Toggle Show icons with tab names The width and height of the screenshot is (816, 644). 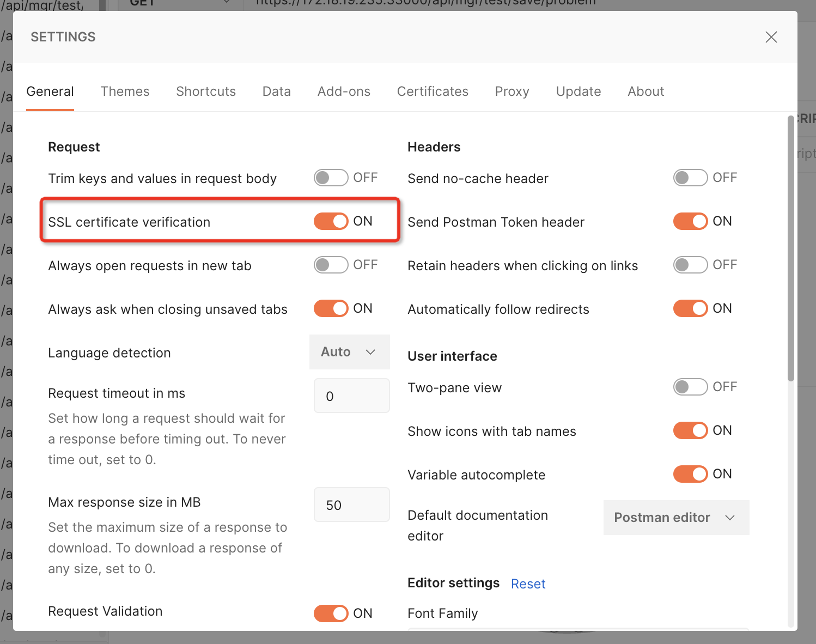pyautogui.click(x=690, y=430)
